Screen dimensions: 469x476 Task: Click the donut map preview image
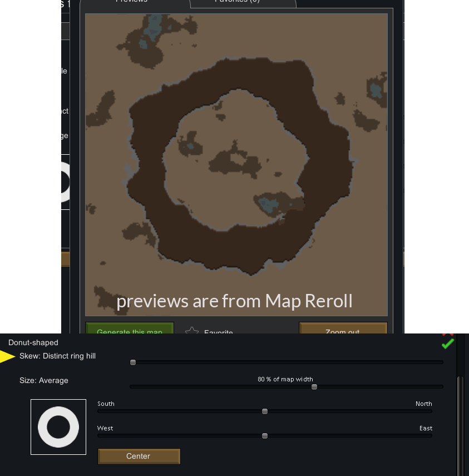[x=236, y=165]
